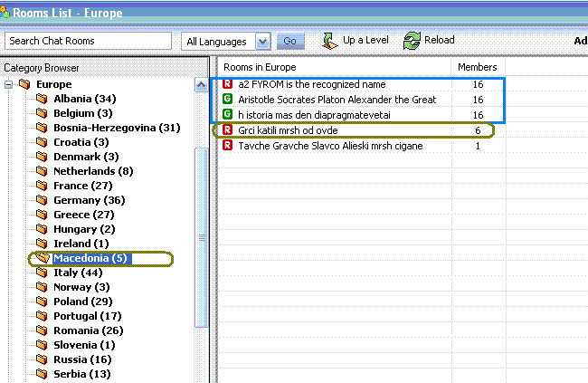The image size is (588, 383).
Task: Select room Tavche Gravche Slavco Alieski mrsh cigane
Action: tap(330, 146)
